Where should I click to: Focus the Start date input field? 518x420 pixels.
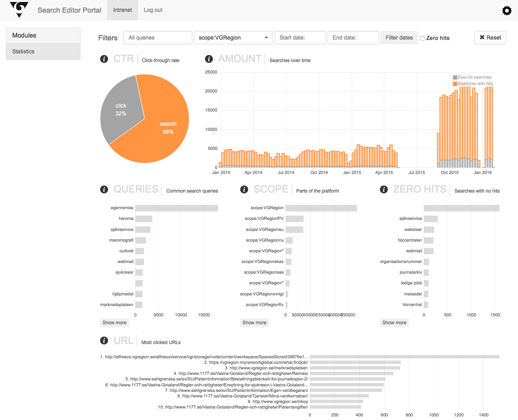click(300, 38)
